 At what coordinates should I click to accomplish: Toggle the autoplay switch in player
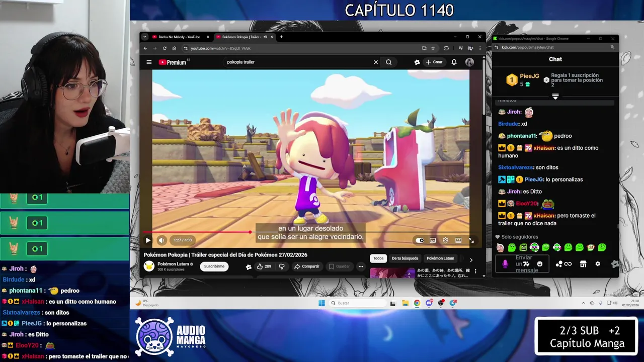point(420,240)
